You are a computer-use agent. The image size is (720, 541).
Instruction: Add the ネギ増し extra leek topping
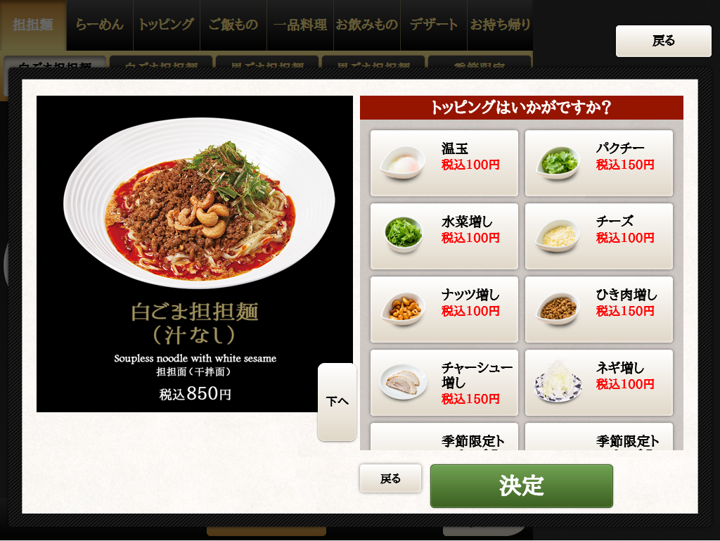click(599, 383)
